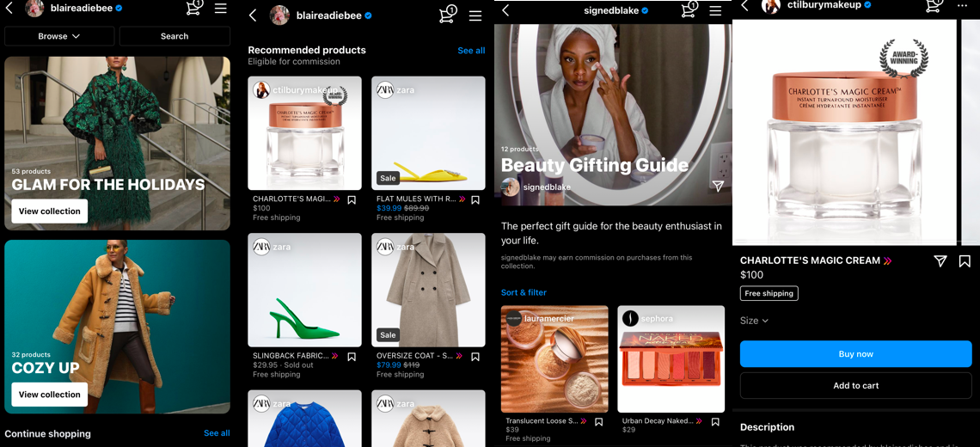The image size is (980, 447).
Task: Bookmark Charlotte's Magic Cream on product page
Action: click(965, 260)
